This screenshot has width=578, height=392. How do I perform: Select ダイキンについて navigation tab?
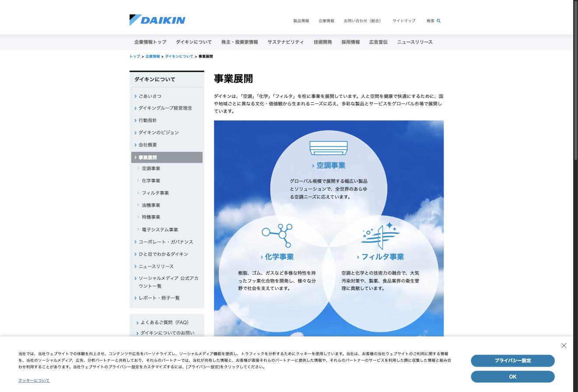(194, 42)
